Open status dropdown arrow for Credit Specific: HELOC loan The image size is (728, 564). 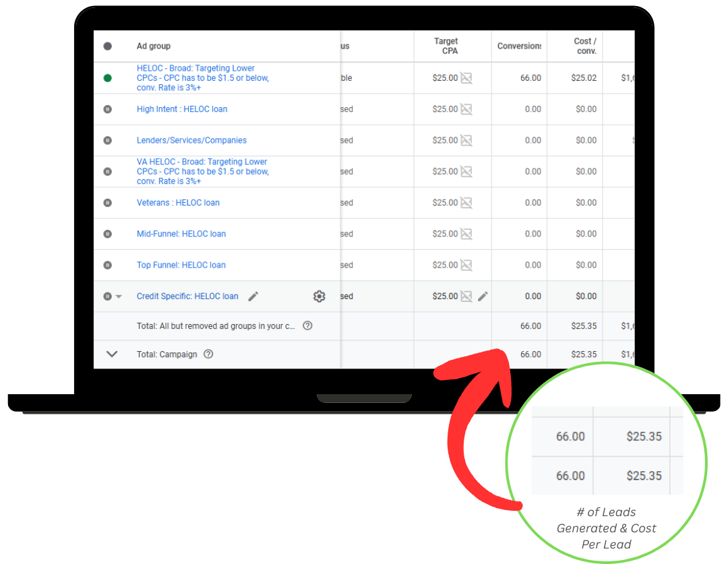[119, 296]
